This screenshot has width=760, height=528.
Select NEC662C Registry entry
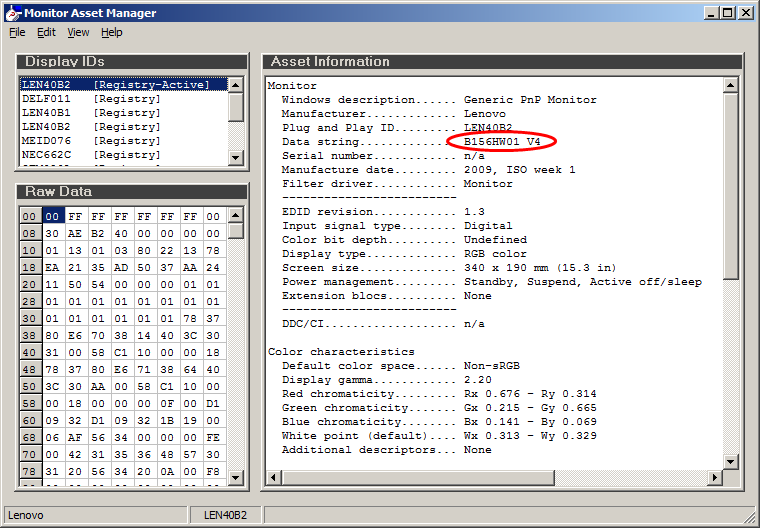(x=124, y=155)
